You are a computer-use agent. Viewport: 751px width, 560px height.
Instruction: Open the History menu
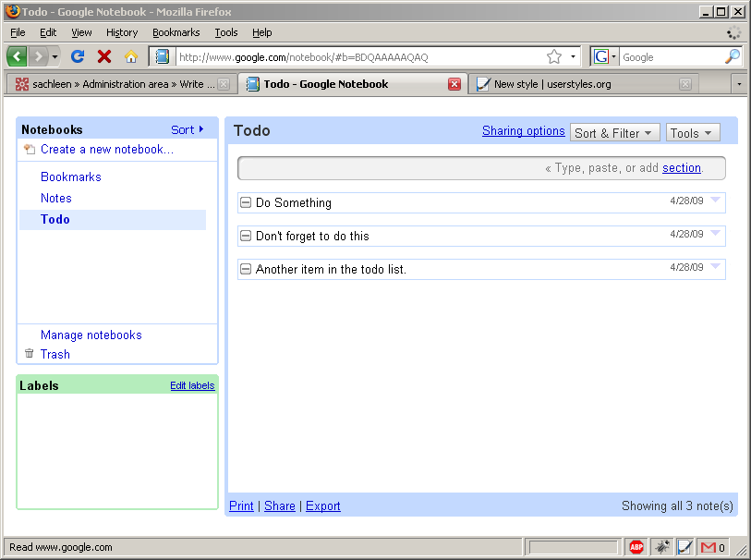pos(122,32)
